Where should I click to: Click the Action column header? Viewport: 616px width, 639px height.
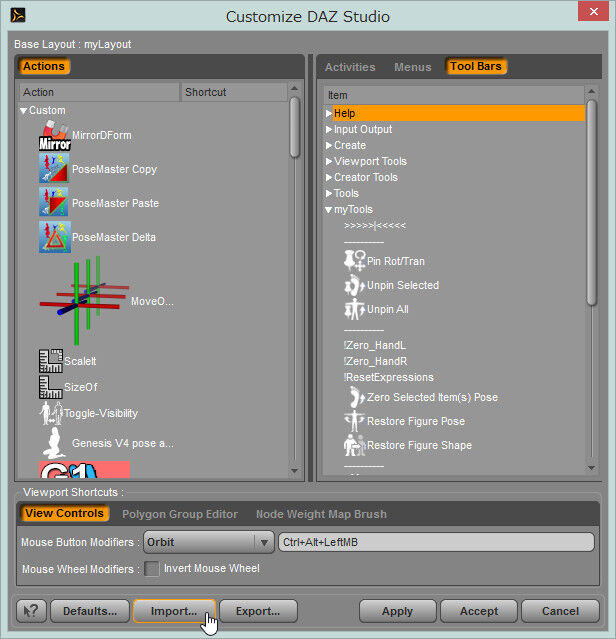click(x=99, y=92)
